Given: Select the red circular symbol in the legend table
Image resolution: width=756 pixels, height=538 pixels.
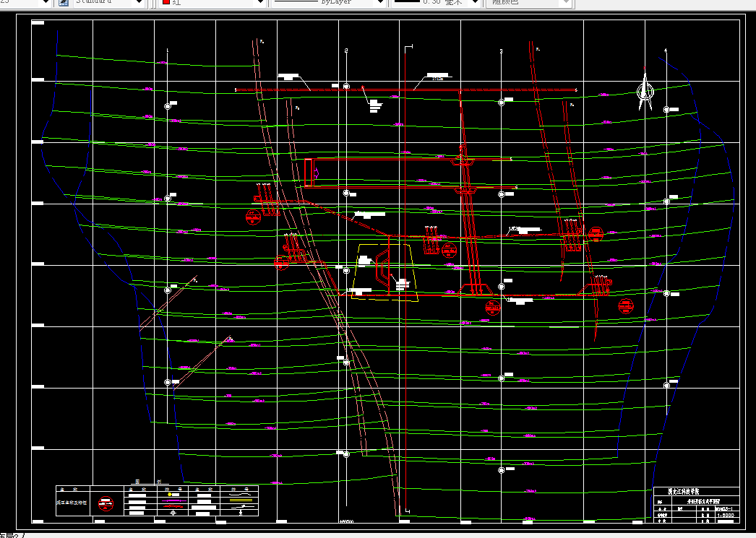Looking at the screenshot, I should 106,504.
